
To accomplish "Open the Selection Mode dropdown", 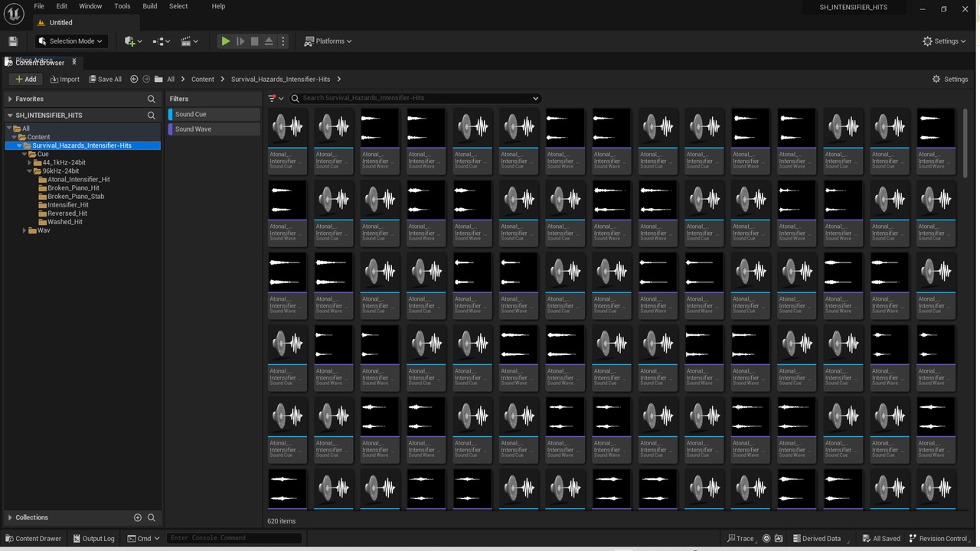I will [72, 41].
